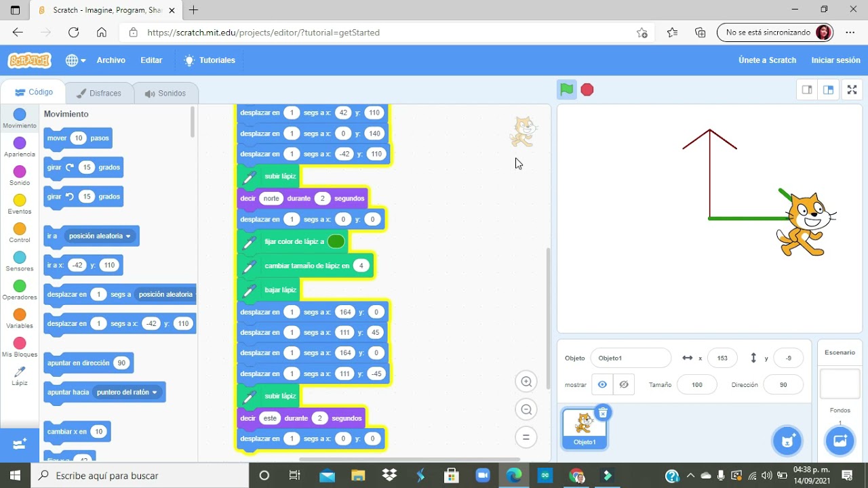Select the Apariencia block category
Viewport: 868px width, 488px height.
(x=20, y=147)
